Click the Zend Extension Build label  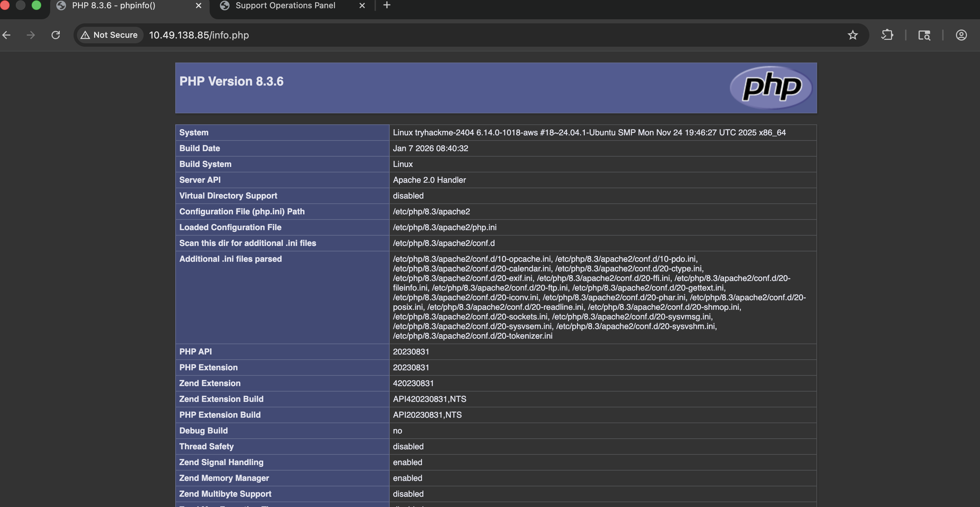coord(221,399)
